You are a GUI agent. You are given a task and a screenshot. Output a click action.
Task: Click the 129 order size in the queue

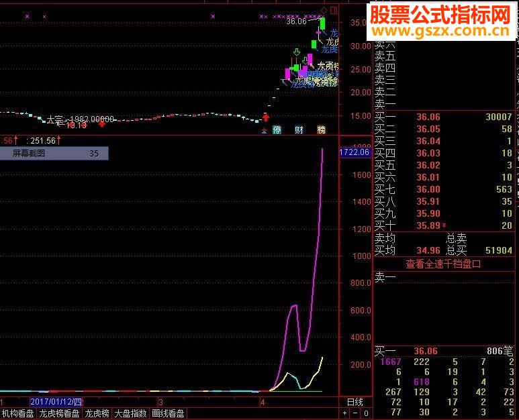coord(422,392)
